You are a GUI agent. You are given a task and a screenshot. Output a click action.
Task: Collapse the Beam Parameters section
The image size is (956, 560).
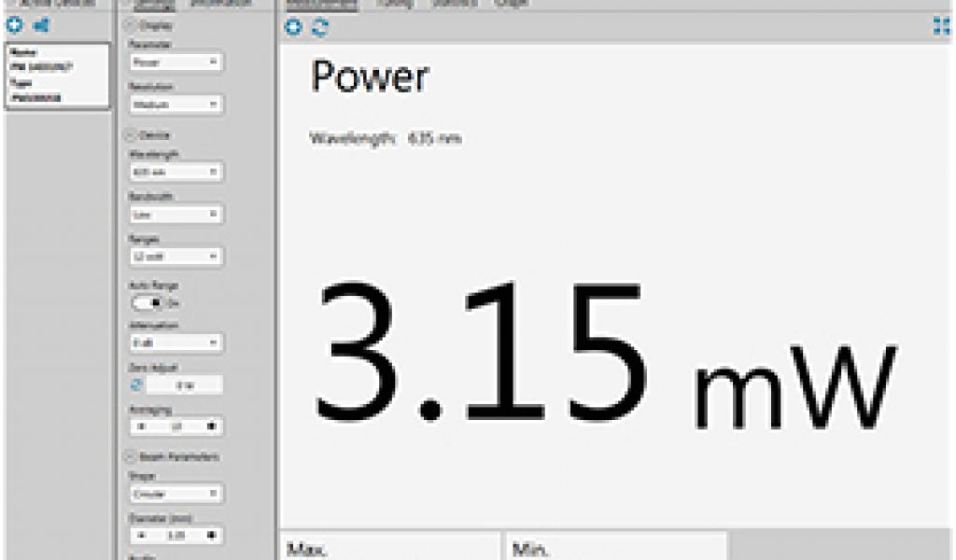point(131,457)
